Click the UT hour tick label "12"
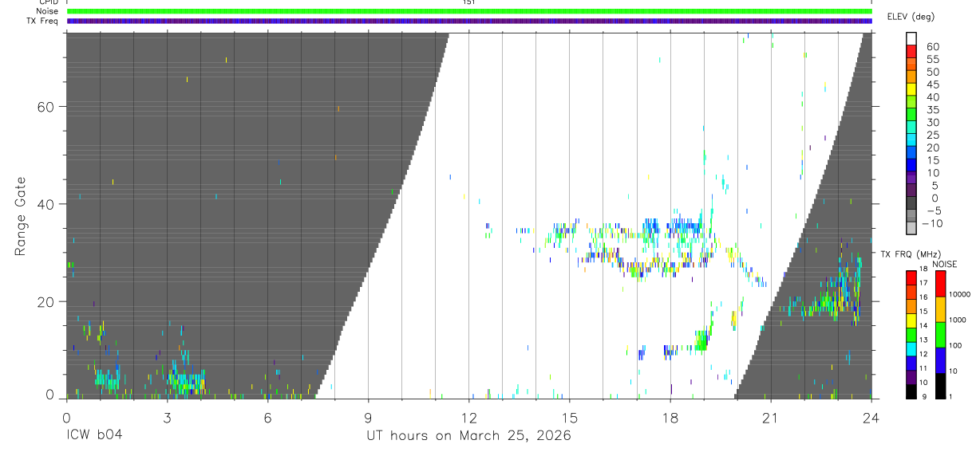980x452 pixels. (469, 417)
